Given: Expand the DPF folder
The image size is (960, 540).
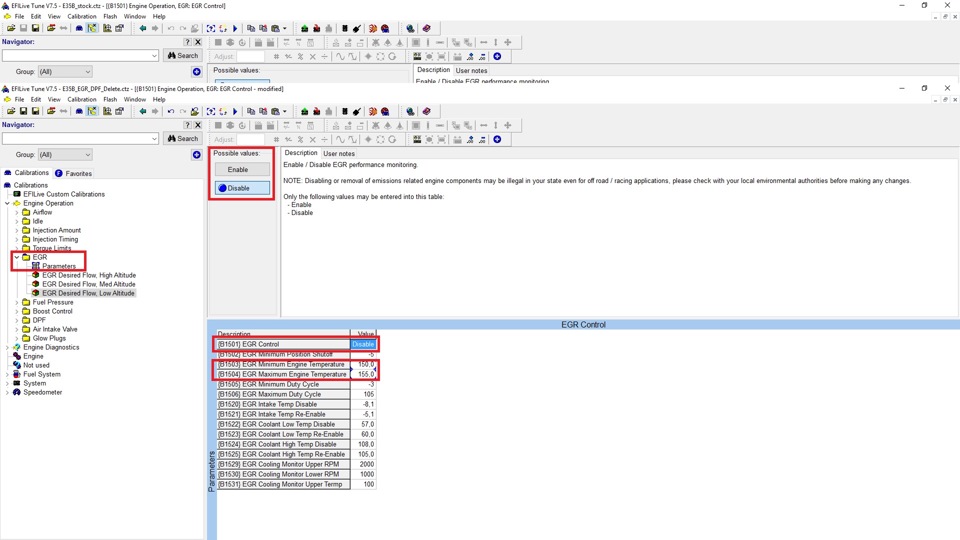Looking at the screenshot, I should click(17, 320).
